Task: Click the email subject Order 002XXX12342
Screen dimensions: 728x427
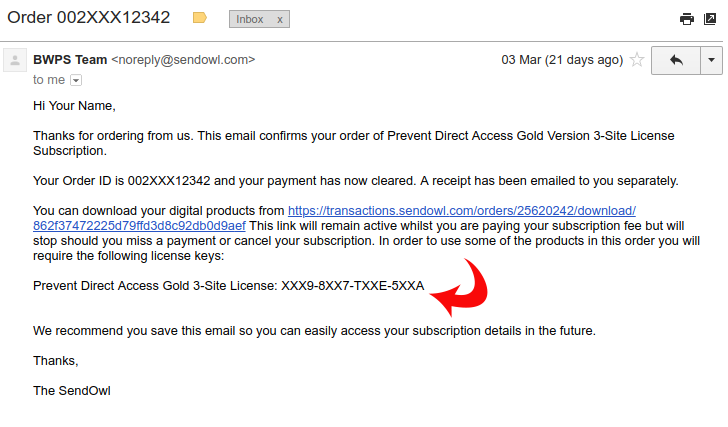Action: [x=89, y=18]
